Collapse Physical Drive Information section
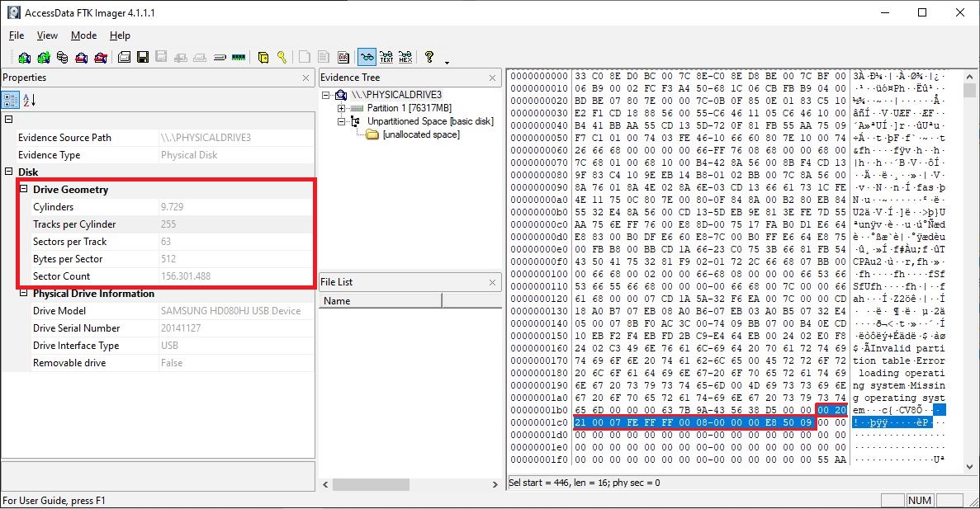The height and width of the screenshot is (509, 980). click(24, 293)
